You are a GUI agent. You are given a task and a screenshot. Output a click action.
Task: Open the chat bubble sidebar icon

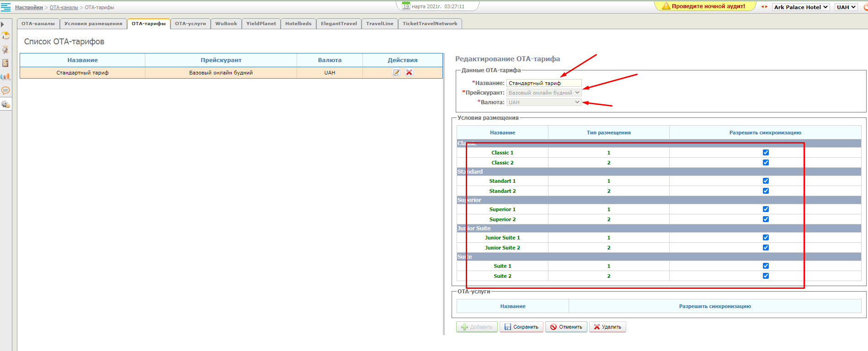(5, 90)
